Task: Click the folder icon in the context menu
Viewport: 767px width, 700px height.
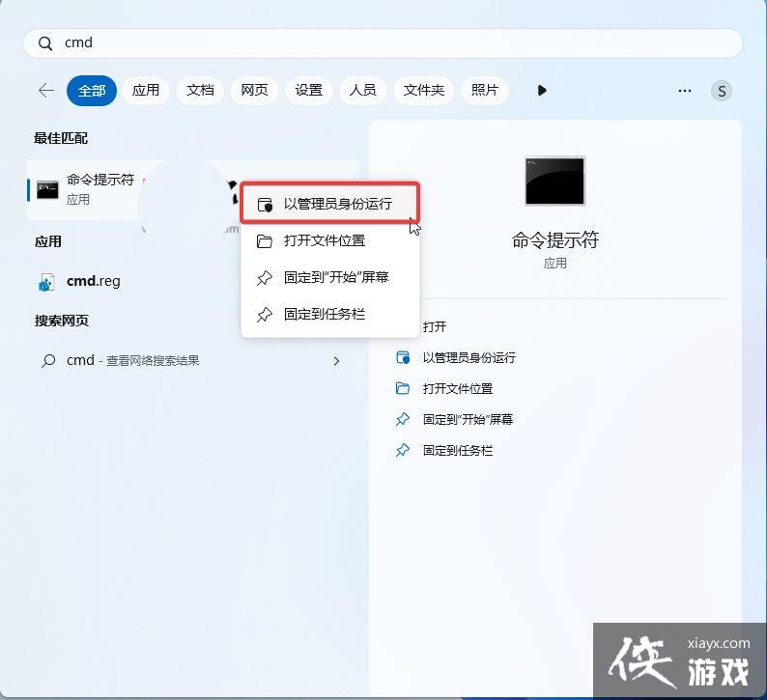Action: point(265,241)
